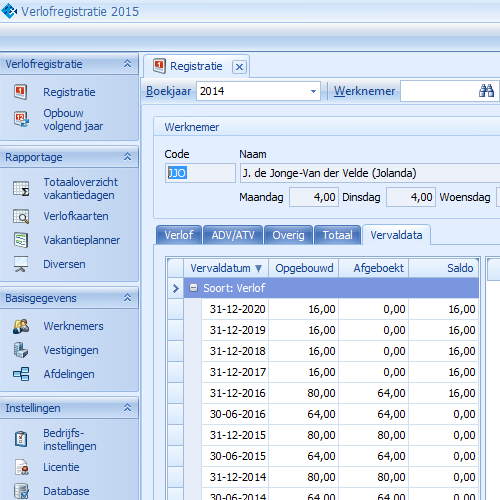Open the Afdelingen link

click(69, 374)
